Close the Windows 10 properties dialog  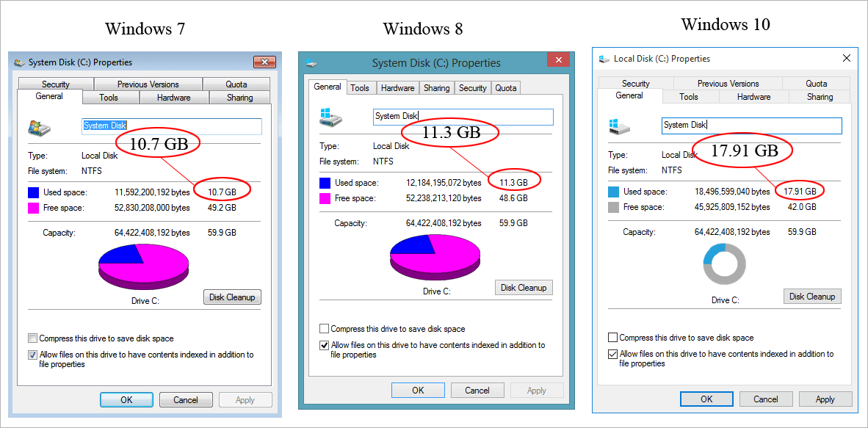847,58
